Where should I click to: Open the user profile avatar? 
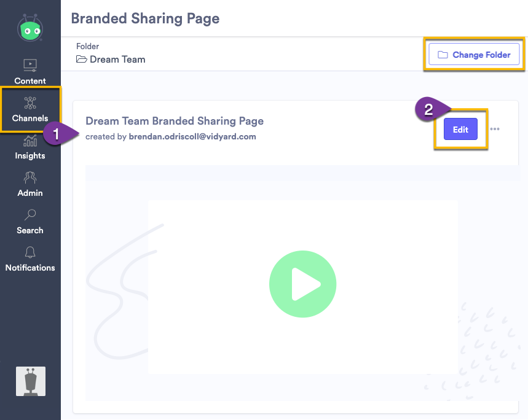(x=31, y=381)
